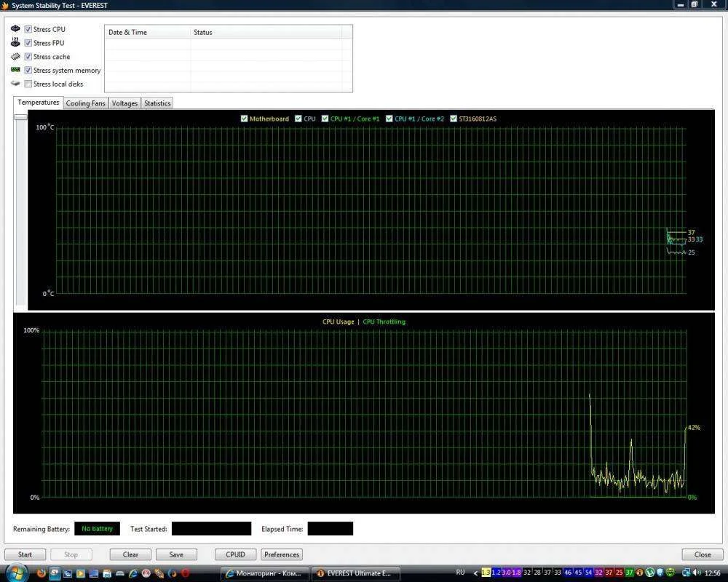
Task: Open the uTorrent tray icon
Action: click(649, 573)
